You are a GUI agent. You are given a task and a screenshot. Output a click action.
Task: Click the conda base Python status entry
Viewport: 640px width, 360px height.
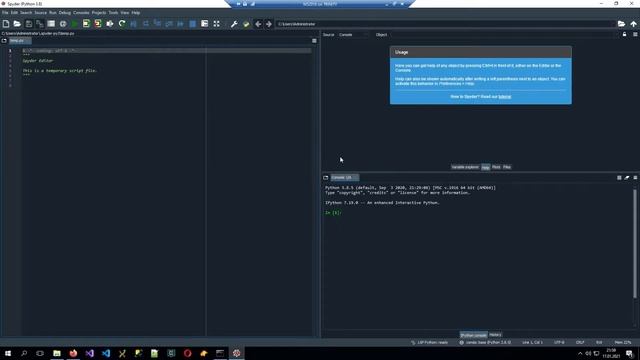tap(485, 342)
